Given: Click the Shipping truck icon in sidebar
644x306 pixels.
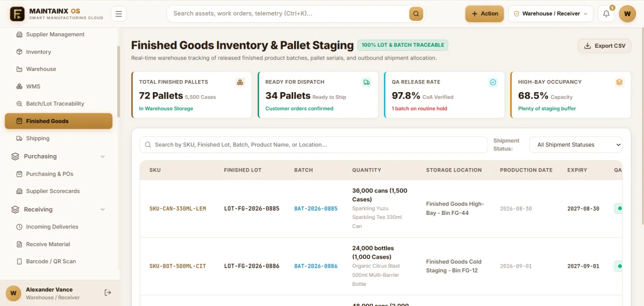Looking at the screenshot, I should point(19,138).
